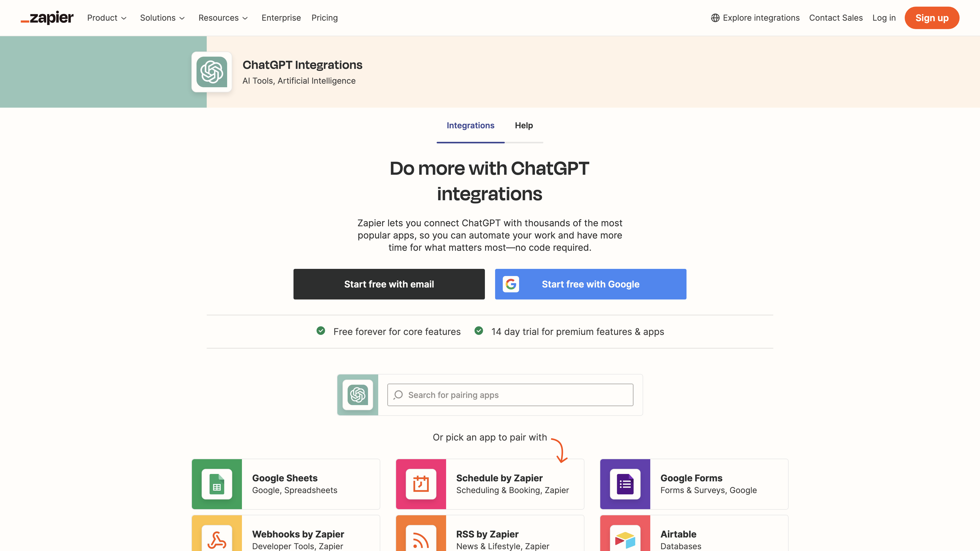Click the Google Sheets icon
Screen dimensions: 980x551
coord(217,484)
